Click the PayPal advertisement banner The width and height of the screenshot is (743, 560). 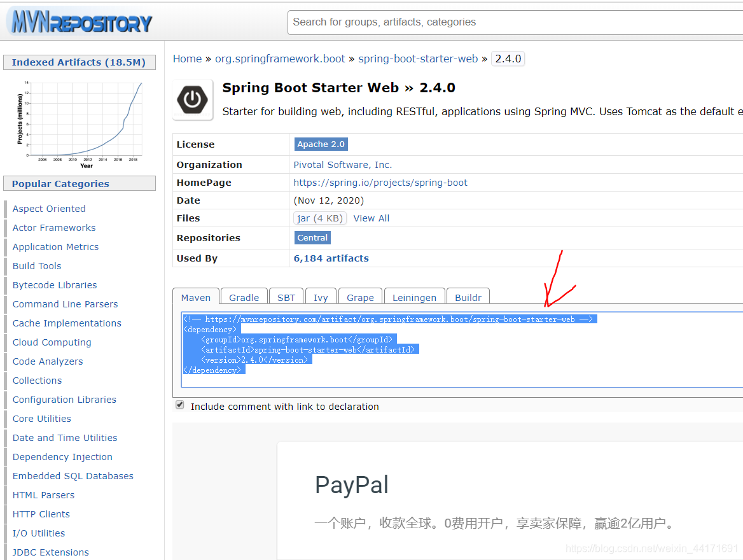510,501
